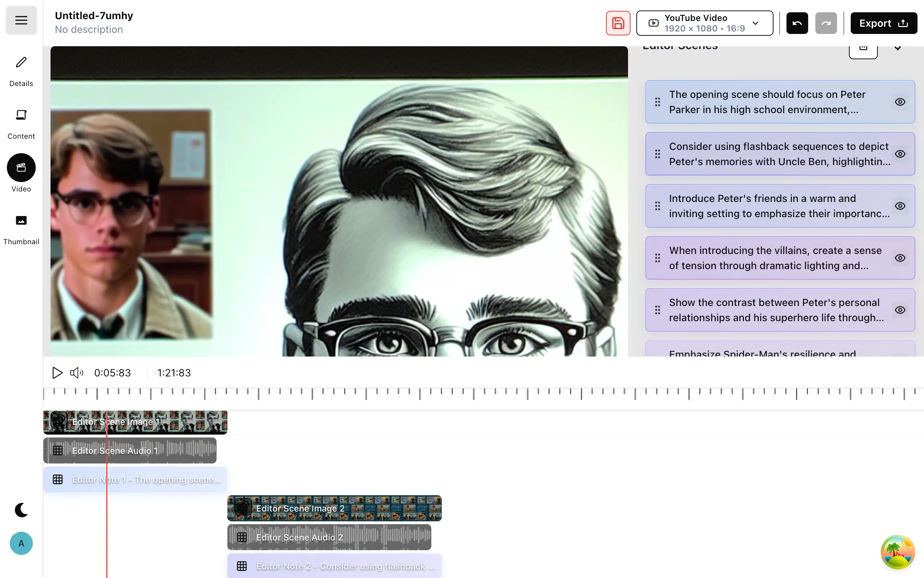Select the Editor Scene Image 1 clip
924x578 pixels.
135,422
